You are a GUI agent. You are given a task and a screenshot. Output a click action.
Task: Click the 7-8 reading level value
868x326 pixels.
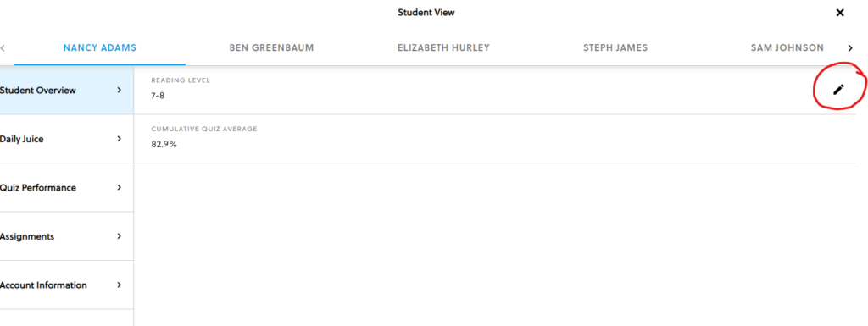158,96
